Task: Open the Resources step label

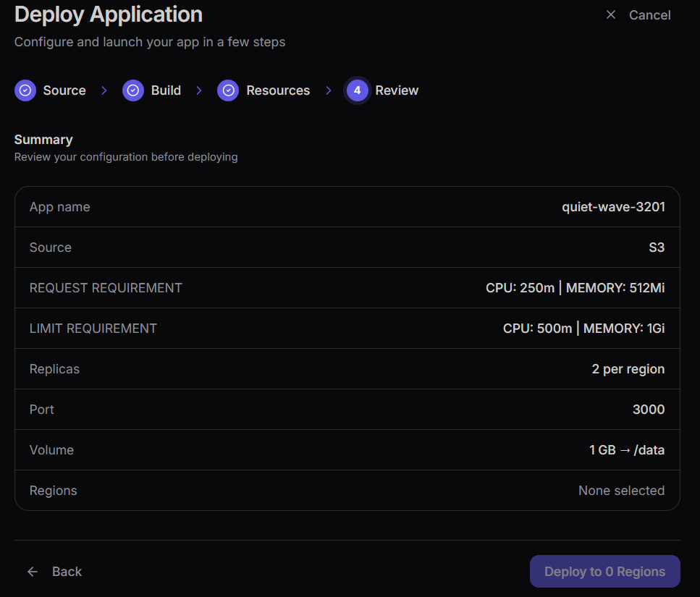Action: [x=278, y=90]
